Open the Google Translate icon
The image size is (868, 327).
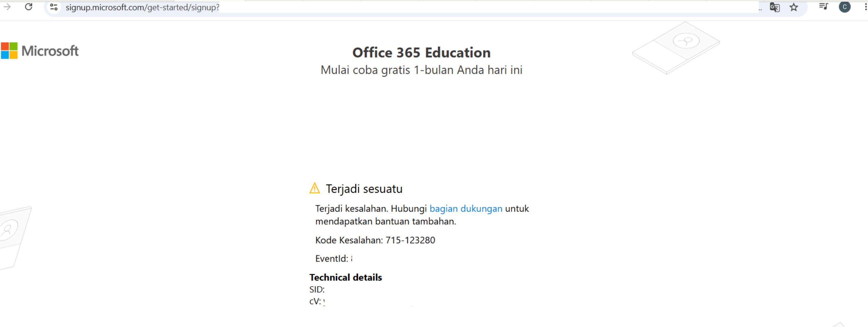(775, 7)
